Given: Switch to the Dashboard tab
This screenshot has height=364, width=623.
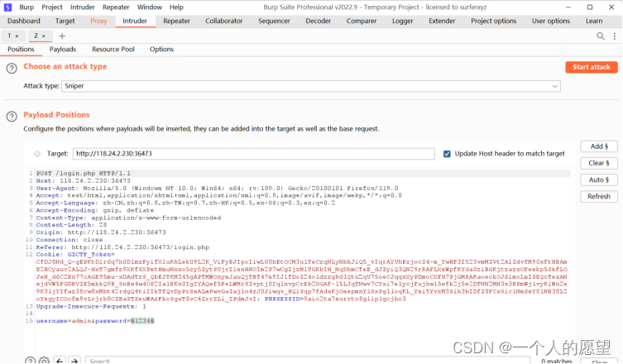Looking at the screenshot, I should click(x=24, y=21).
